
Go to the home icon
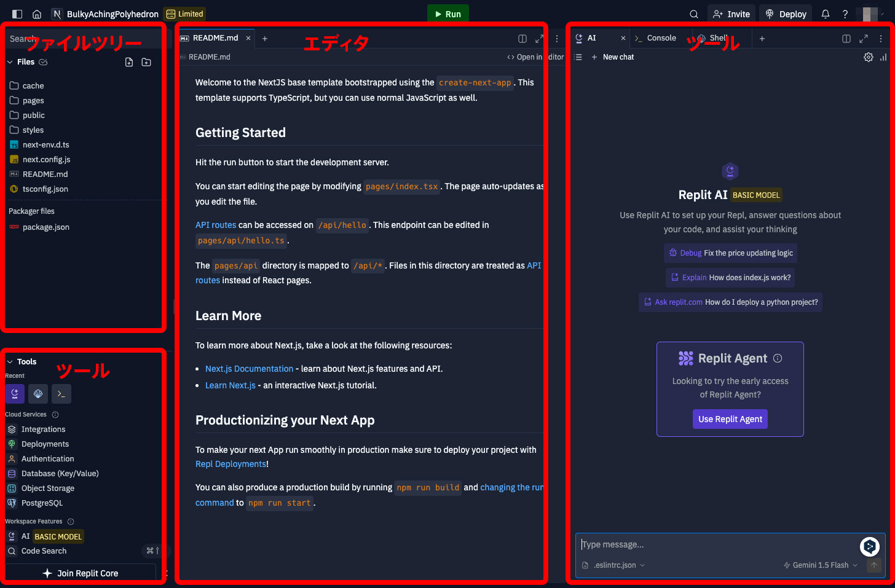[37, 14]
